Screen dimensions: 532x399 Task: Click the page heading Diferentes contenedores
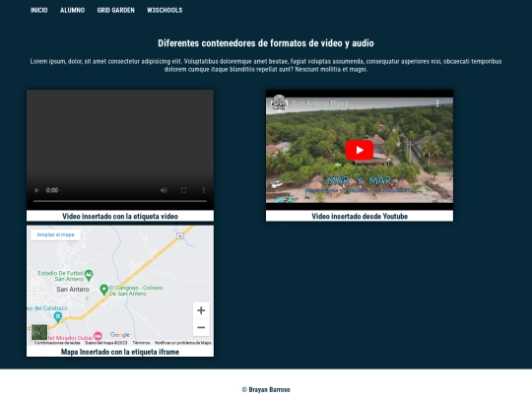[266, 43]
